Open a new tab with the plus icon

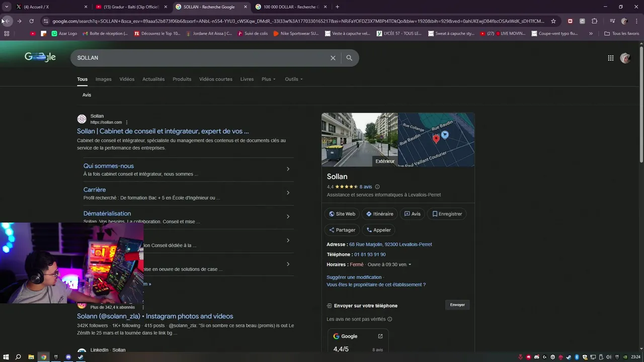click(x=337, y=7)
